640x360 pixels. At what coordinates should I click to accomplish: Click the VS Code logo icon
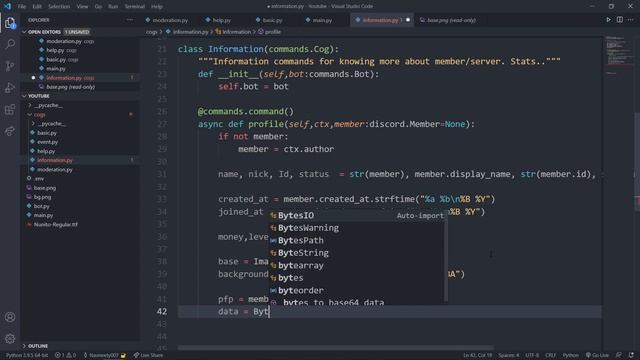coord(7,6)
